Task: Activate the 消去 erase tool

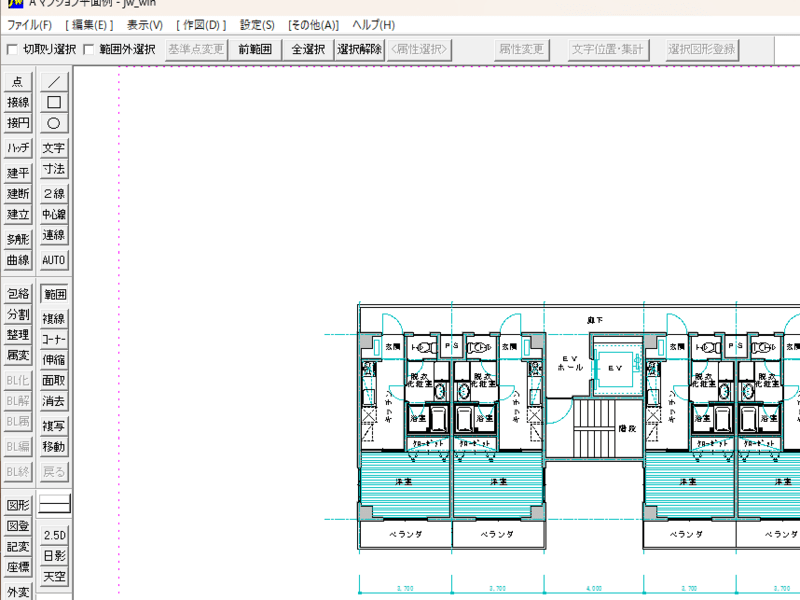Action: (54, 401)
